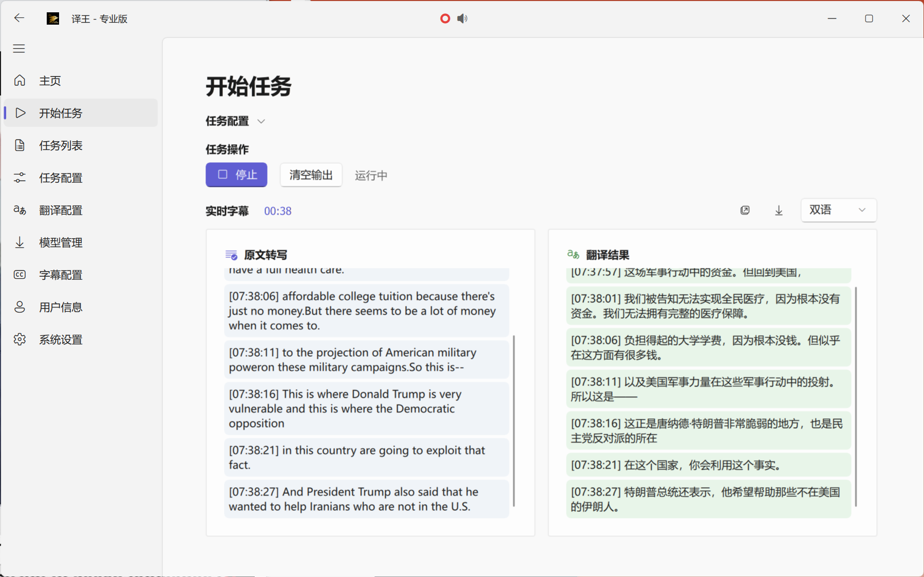Download the subtitles with arrow icon

[779, 210]
